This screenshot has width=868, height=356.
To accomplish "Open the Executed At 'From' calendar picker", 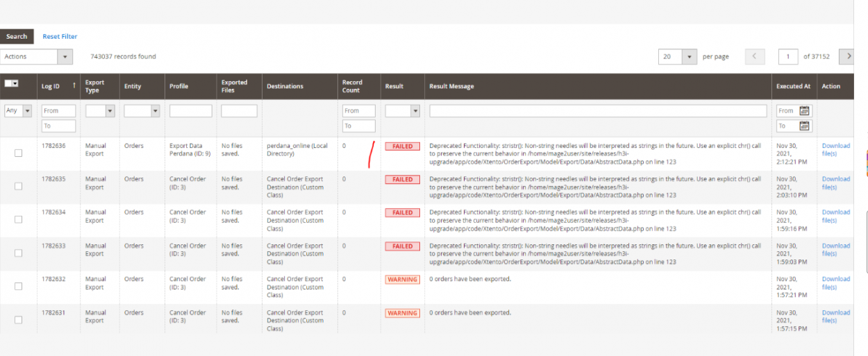I will (805, 110).
